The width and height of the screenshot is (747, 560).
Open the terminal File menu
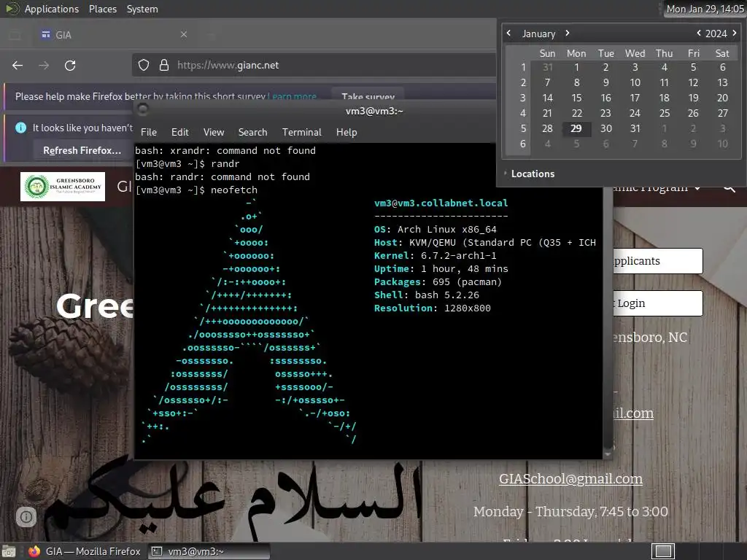149,133
